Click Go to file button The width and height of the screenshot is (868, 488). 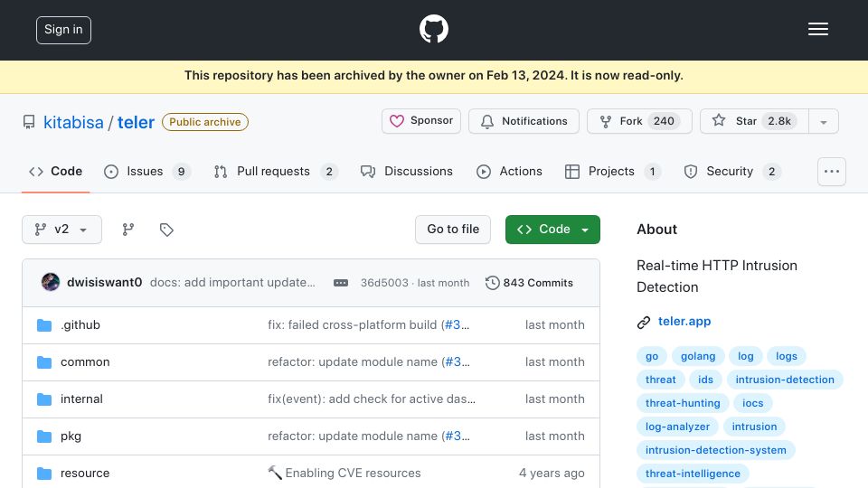453,229
